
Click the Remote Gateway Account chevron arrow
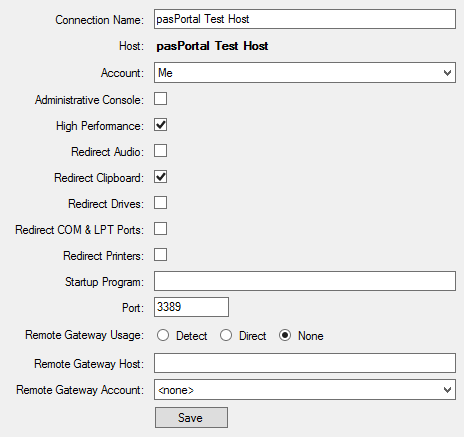pos(447,390)
